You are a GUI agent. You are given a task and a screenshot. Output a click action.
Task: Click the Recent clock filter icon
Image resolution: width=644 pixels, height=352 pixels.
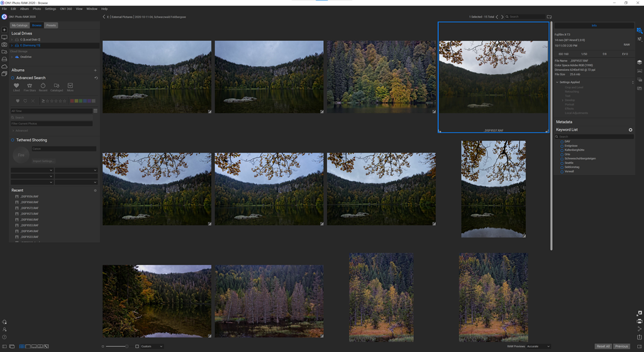point(43,86)
